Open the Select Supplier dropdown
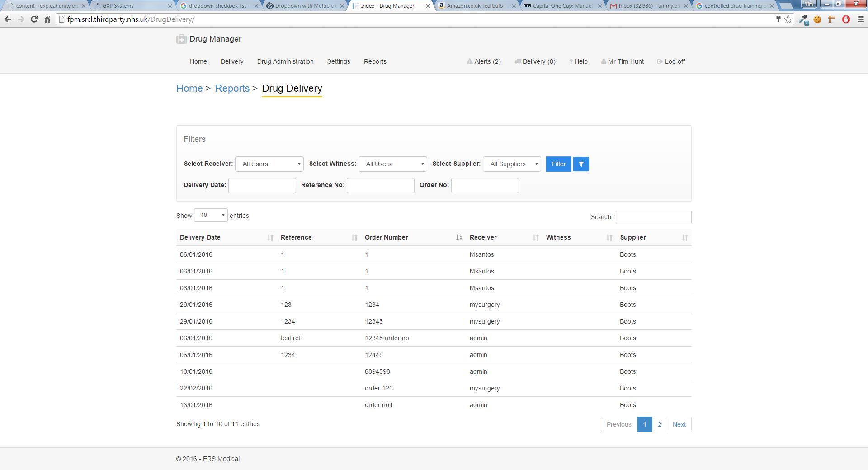The height and width of the screenshot is (470, 868). click(x=512, y=164)
